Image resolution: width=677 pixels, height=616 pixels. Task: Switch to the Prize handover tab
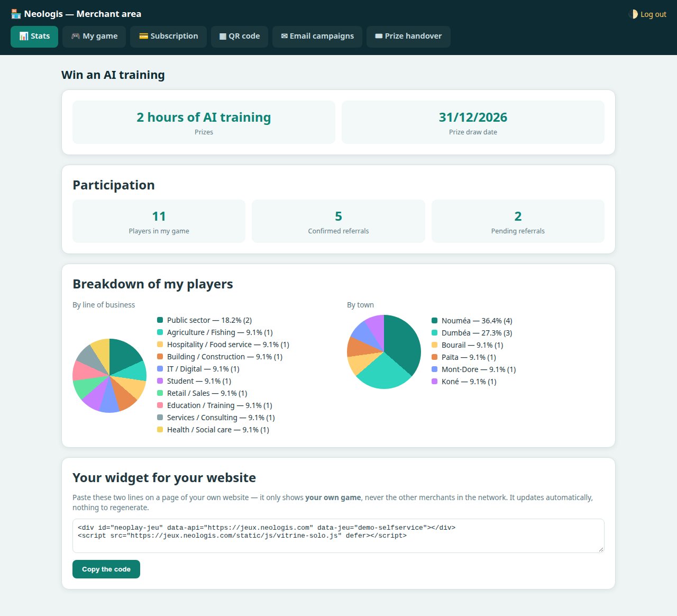pos(408,37)
